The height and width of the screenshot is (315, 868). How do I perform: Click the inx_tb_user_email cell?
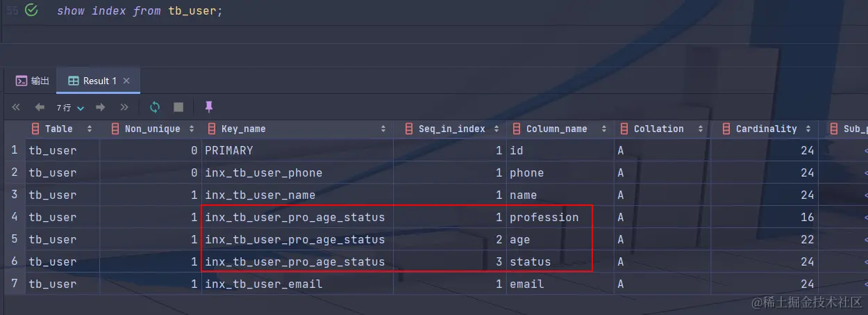tap(263, 284)
